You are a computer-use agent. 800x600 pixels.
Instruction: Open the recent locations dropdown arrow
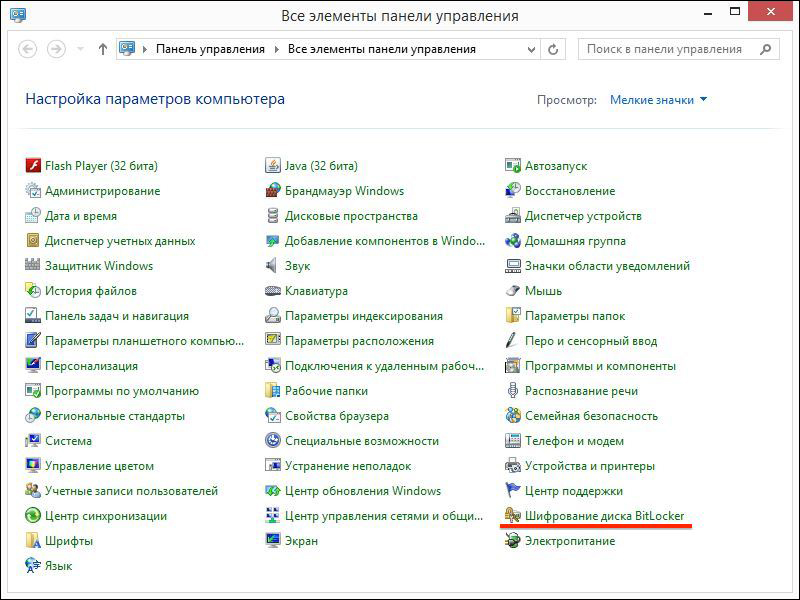tap(80, 49)
